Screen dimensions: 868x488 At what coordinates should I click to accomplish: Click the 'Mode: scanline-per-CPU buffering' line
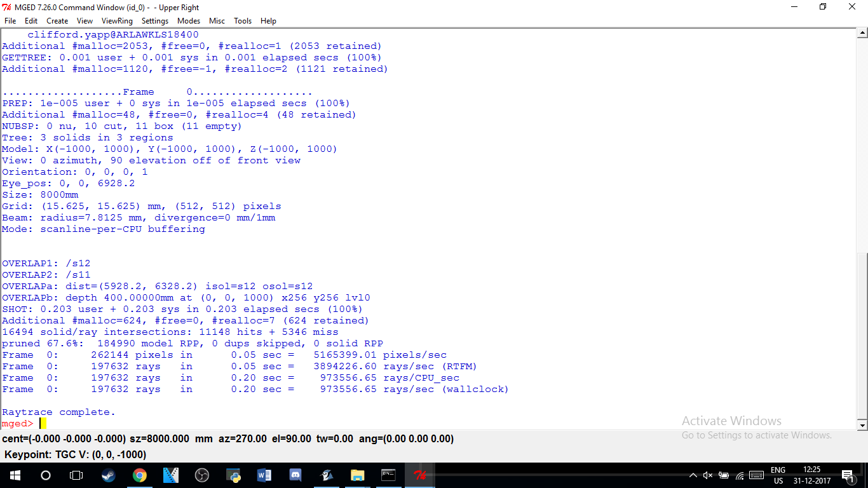(104, 229)
